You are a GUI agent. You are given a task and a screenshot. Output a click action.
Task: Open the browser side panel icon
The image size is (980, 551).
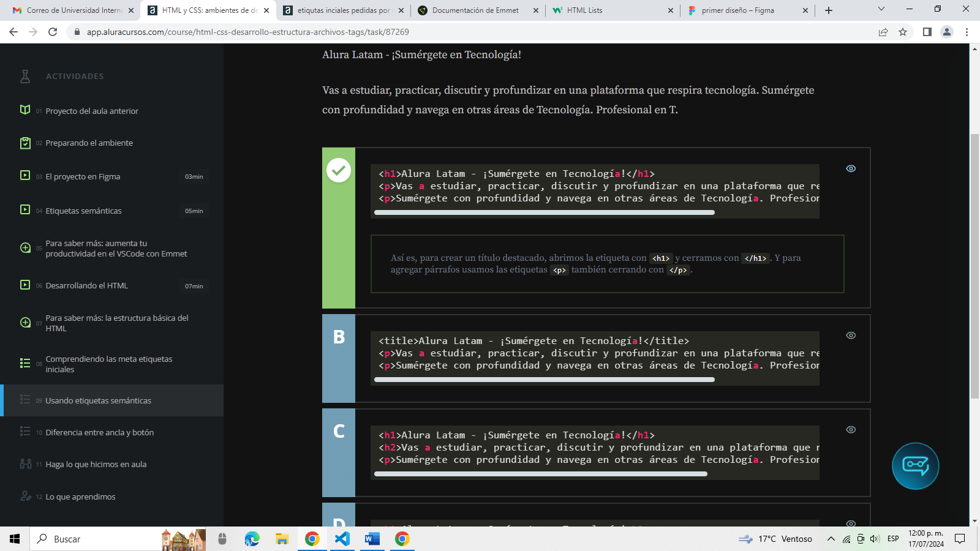pyautogui.click(x=927, y=32)
